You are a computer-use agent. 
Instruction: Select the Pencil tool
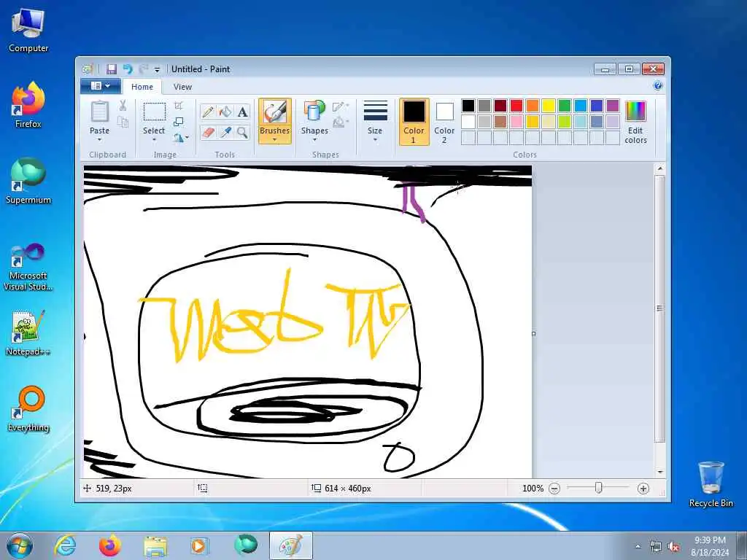pyautogui.click(x=208, y=112)
